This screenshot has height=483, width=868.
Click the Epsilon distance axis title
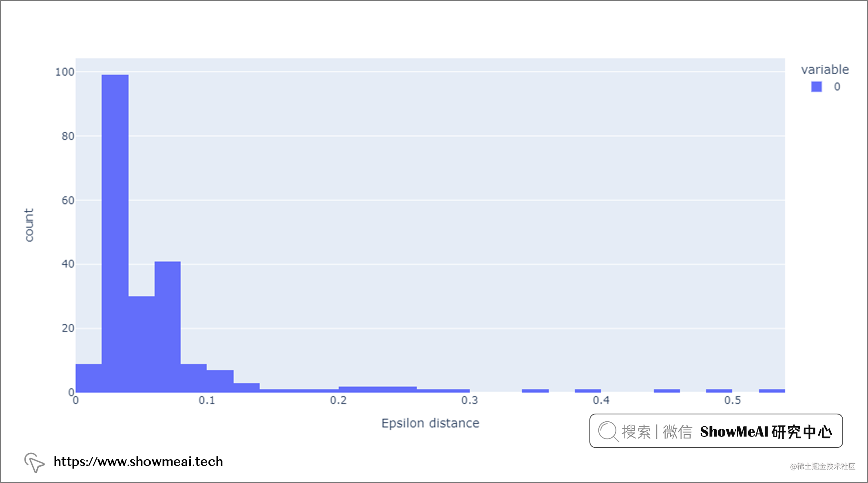430,423
